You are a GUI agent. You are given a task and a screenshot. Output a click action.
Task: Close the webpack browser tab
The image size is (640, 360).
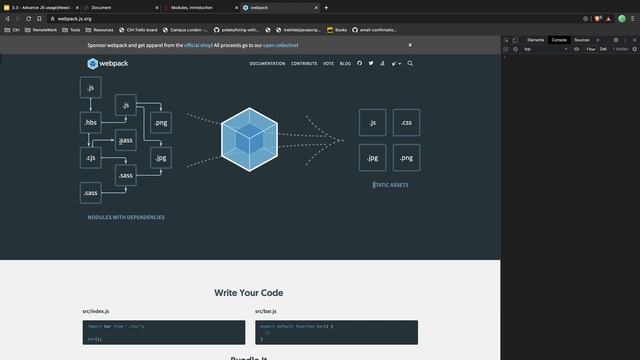click(316, 7)
